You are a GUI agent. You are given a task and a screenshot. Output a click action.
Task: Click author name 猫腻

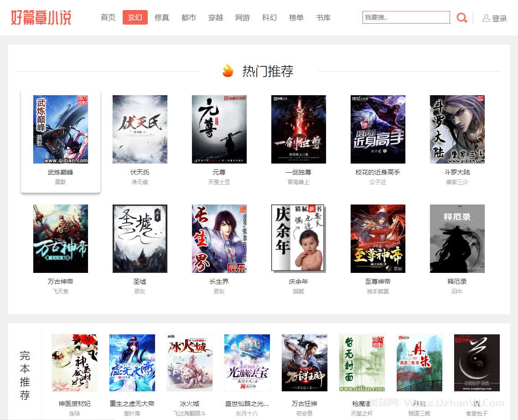coord(298,292)
